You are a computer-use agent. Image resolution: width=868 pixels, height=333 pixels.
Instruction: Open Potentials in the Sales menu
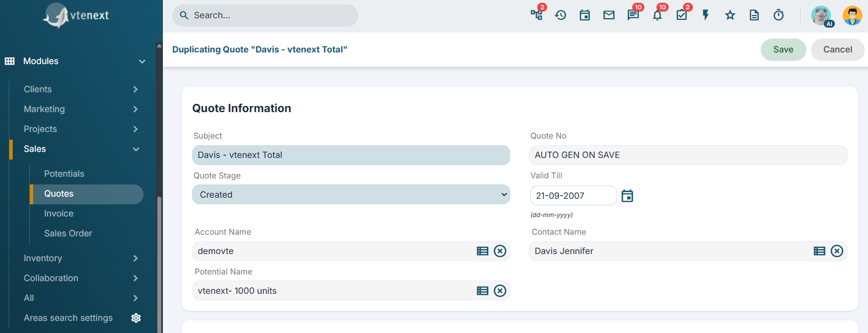click(64, 174)
